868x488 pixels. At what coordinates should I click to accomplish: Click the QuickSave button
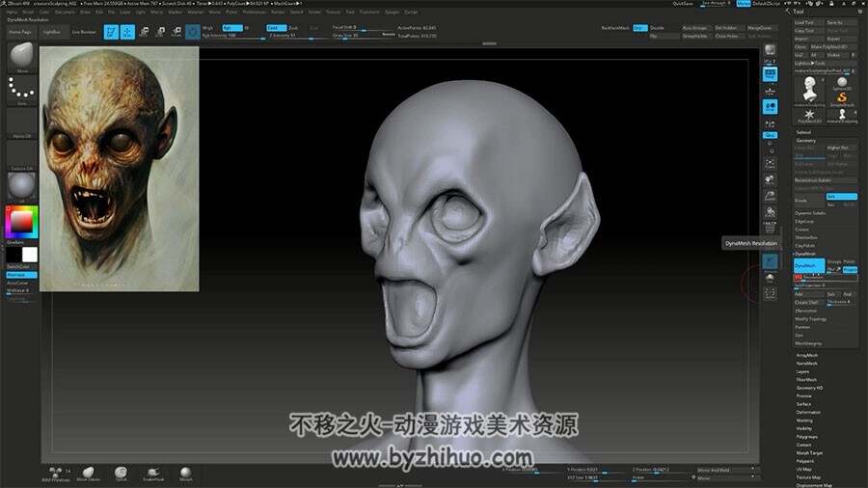[x=683, y=4]
